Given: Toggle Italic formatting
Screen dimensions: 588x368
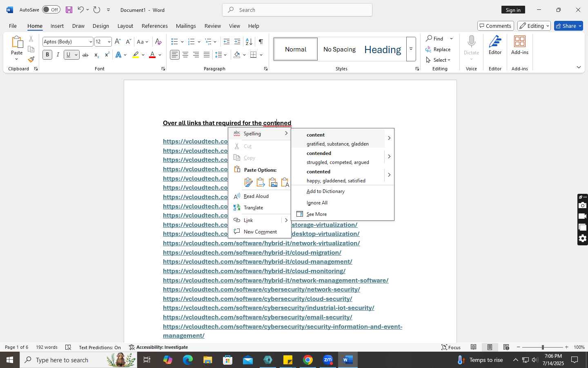Looking at the screenshot, I should [58, 55].
